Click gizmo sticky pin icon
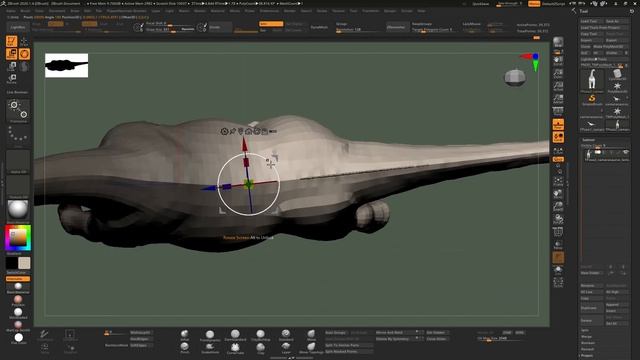 click(x=233, y=131)
